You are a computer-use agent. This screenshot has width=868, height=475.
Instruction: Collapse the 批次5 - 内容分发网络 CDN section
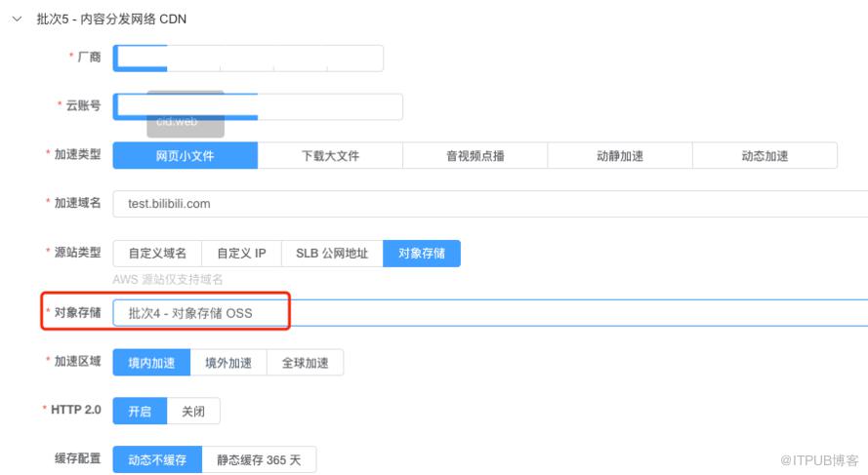pyautogui.click(x=17, y=19)
